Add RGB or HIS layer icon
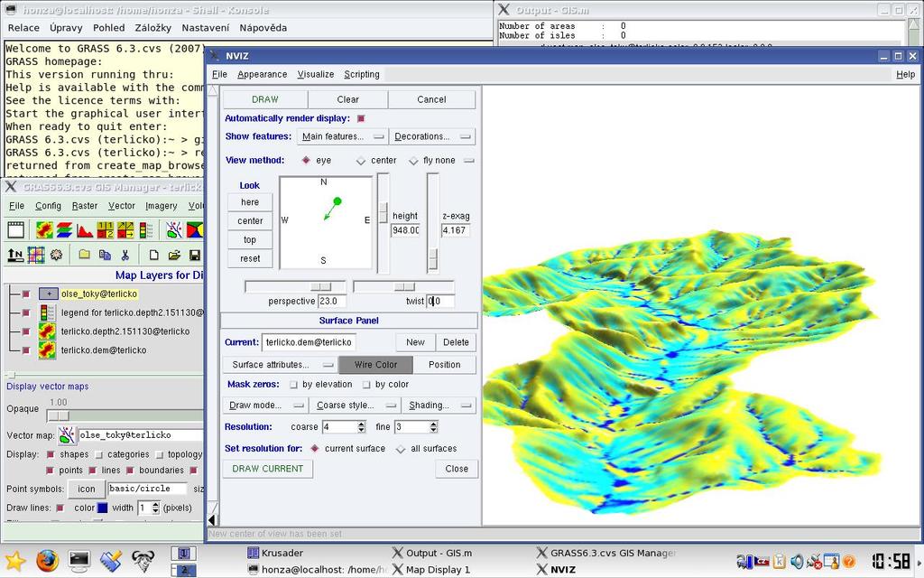Image resolution: width=924 pixels, height=578 pixels. (x=64, y=229)
